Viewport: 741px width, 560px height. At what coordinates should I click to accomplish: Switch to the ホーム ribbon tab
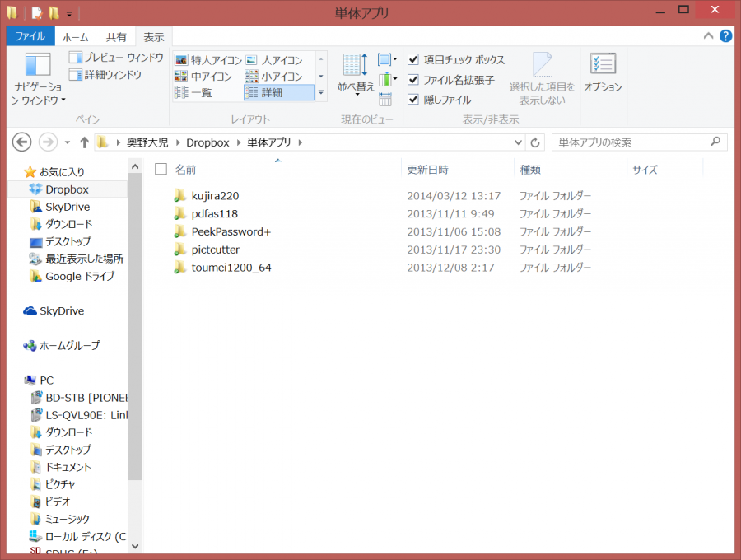click(75, 37)
